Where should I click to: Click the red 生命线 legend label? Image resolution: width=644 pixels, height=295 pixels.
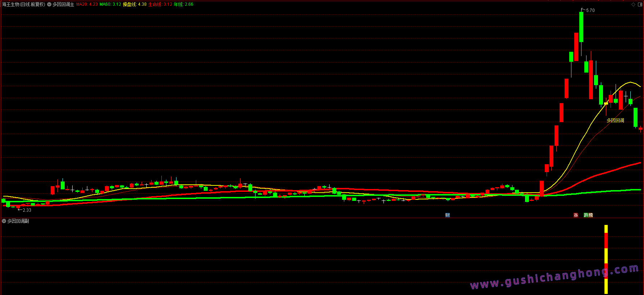[160, 4]
